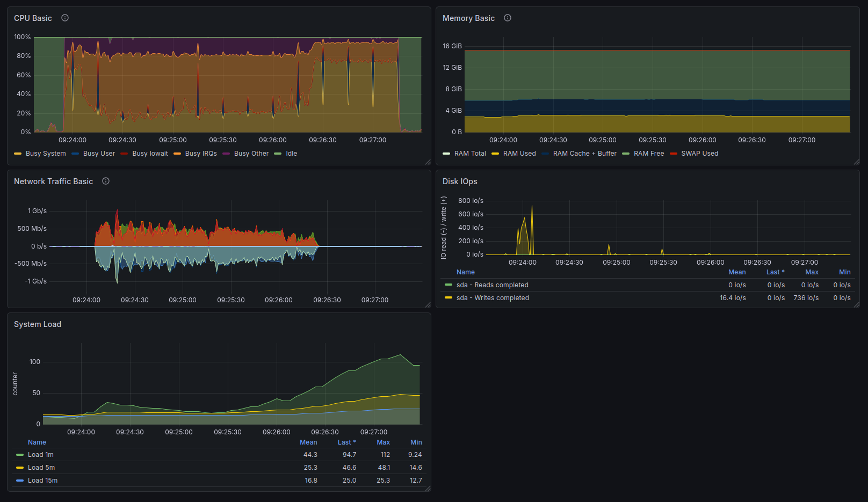868x502 pixels.
Task: Grab the System Load panel resize handle
Action: tap(428, 489)
